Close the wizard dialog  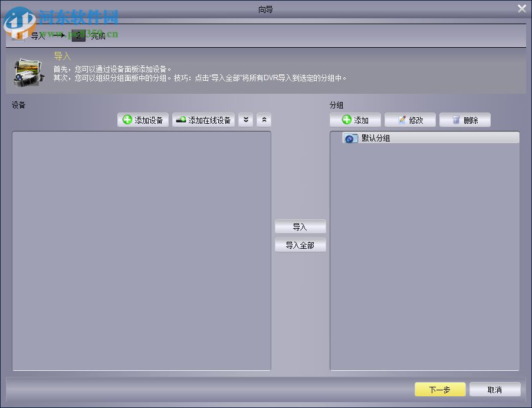point(522,8)
